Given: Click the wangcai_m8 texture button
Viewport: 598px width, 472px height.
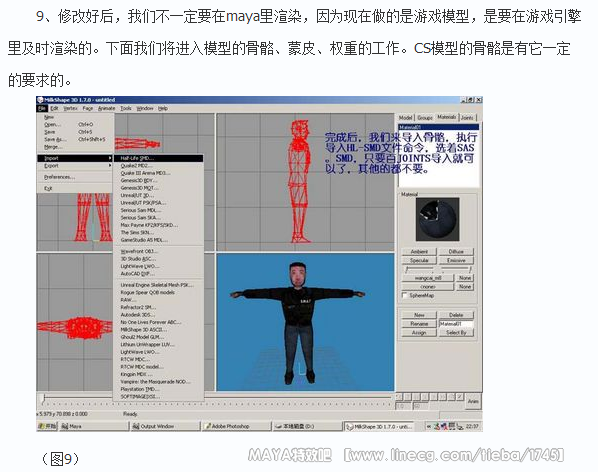Looking at the screenshot, I should click(x=428, y=278).
